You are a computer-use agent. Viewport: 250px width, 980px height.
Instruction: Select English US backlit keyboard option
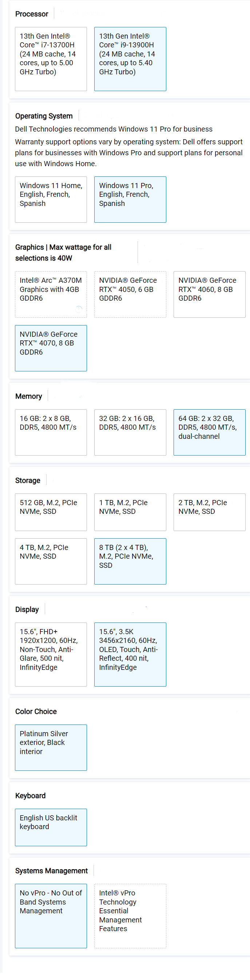point(51,827)
